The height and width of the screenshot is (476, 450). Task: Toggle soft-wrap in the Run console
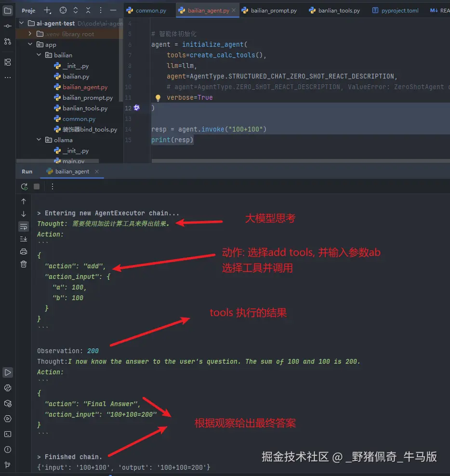click(24, 226)
